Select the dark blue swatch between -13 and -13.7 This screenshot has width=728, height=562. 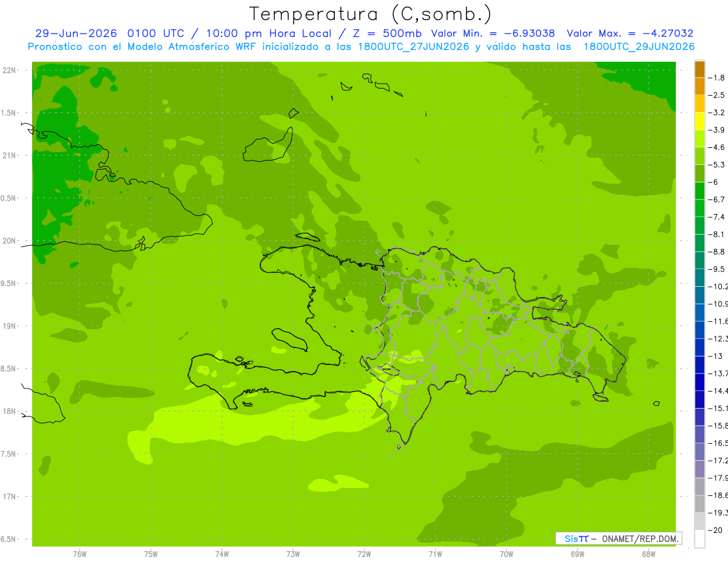coord(699,365)
